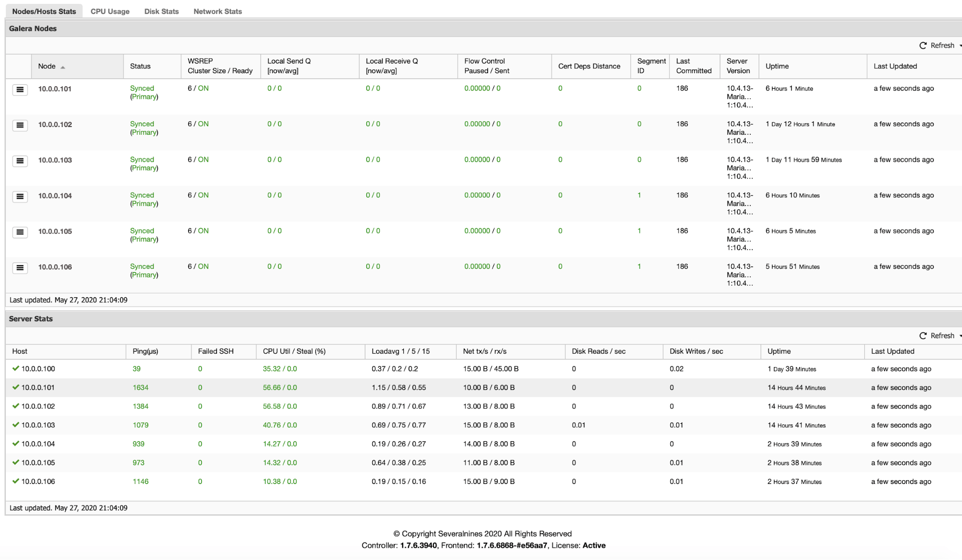Open the actions menu for node 10.0.0.106

20,267
